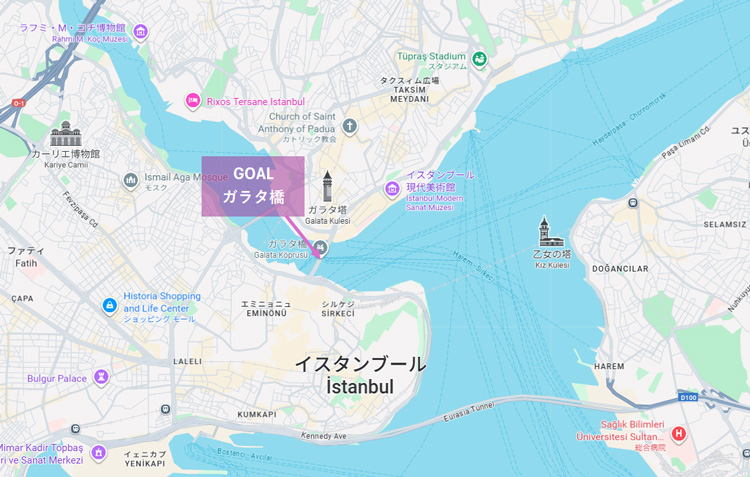Click the Istanbul Modern museum pin
750x477 pixels.
pyautogui.click(x=392, y=189)
